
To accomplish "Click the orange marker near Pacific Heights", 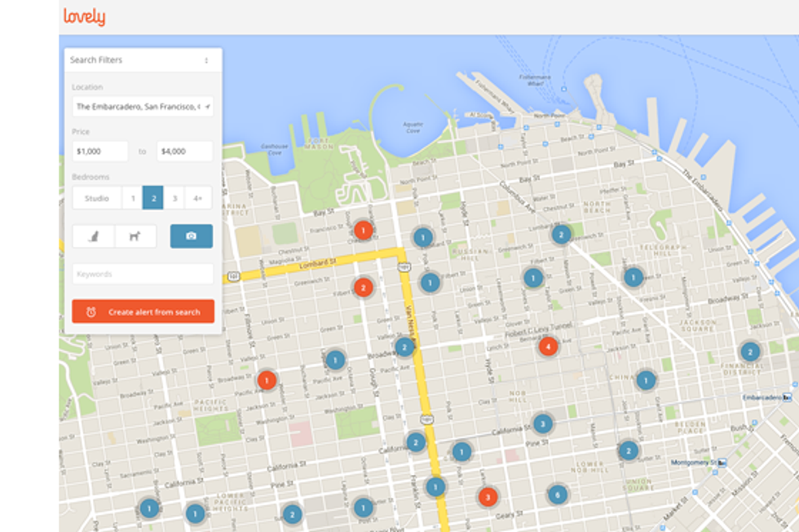I will 267,380.
